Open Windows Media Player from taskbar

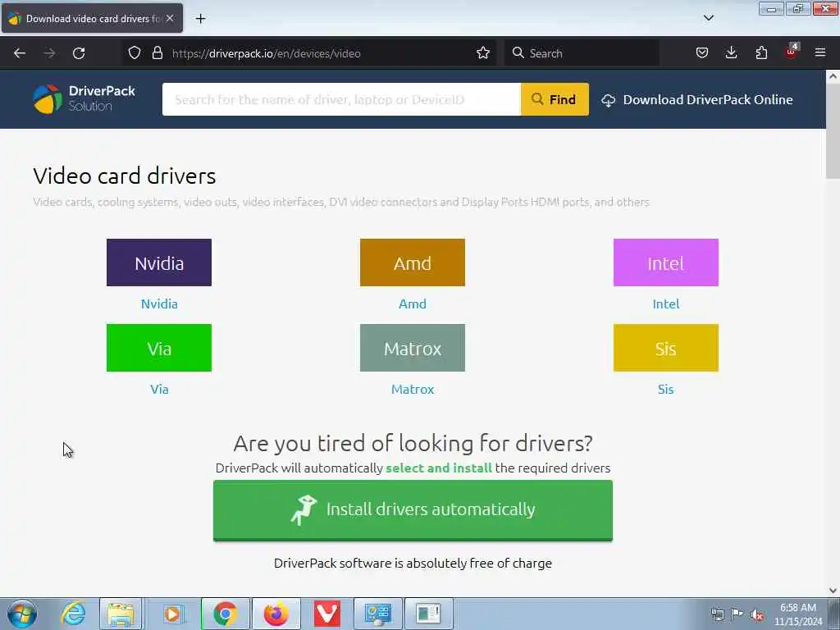tap(172, 614)
